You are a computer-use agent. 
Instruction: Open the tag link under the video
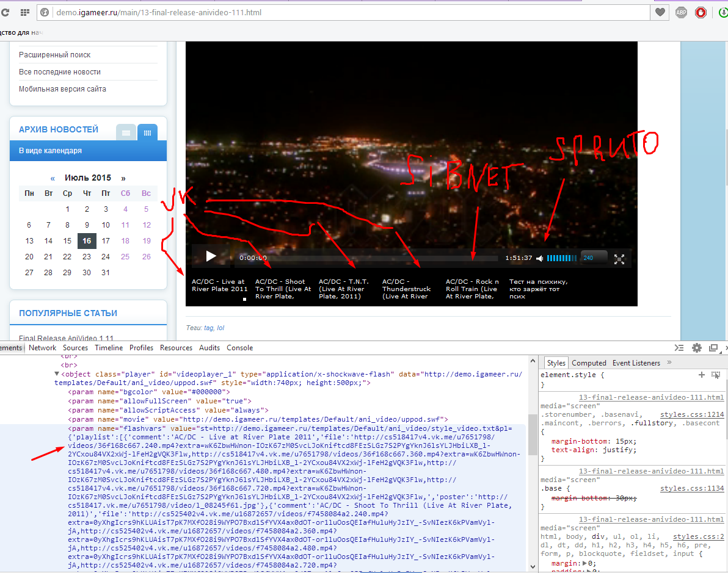pyautogui.click(x=208, y=328)
